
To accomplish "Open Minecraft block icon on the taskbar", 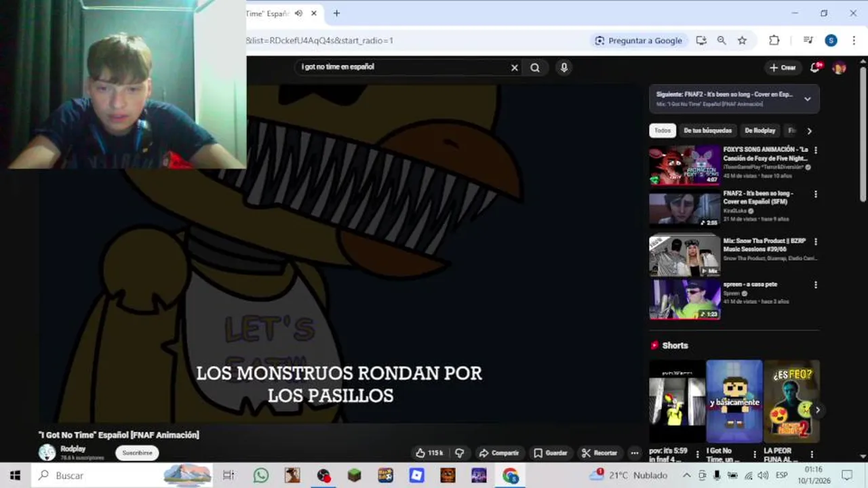I will click(x=355, y=475).
